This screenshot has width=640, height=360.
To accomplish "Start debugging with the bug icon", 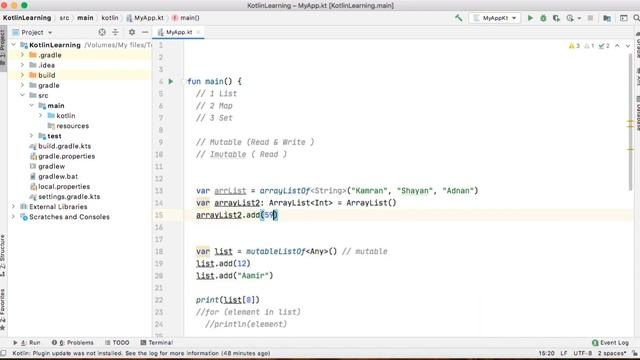I will [x=543, y=18].
